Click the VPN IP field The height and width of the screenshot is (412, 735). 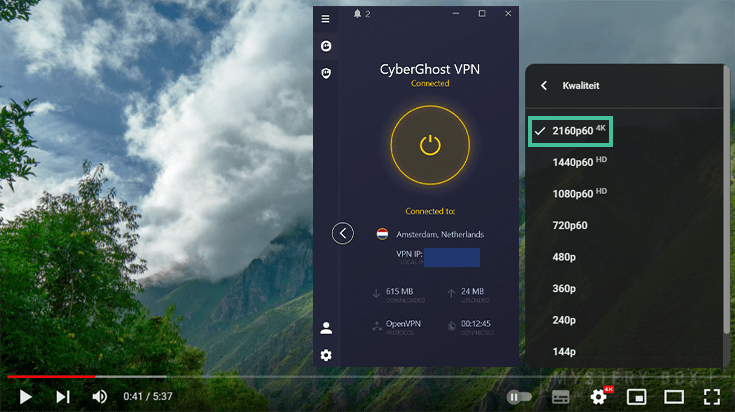[x=452, y=257]
